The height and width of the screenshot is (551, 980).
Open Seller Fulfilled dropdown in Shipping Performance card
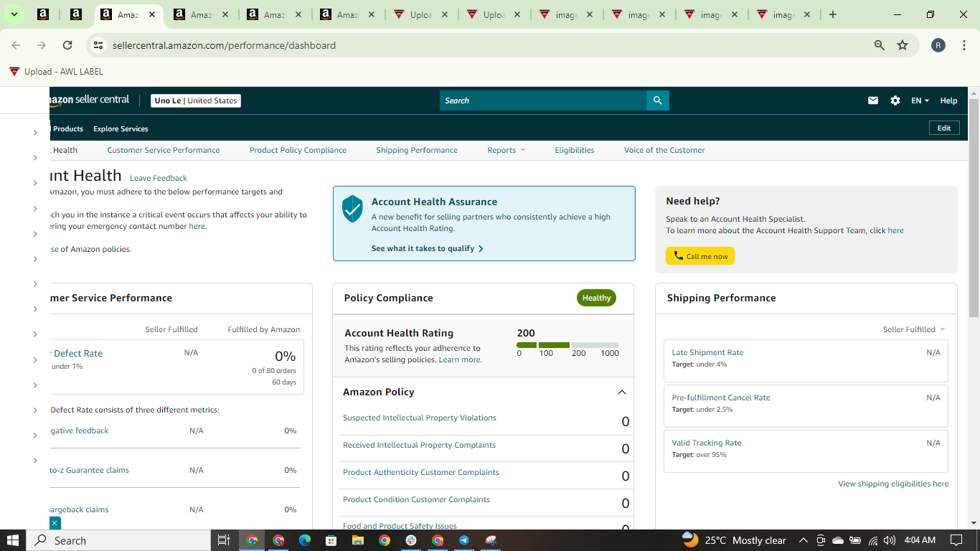914,329
